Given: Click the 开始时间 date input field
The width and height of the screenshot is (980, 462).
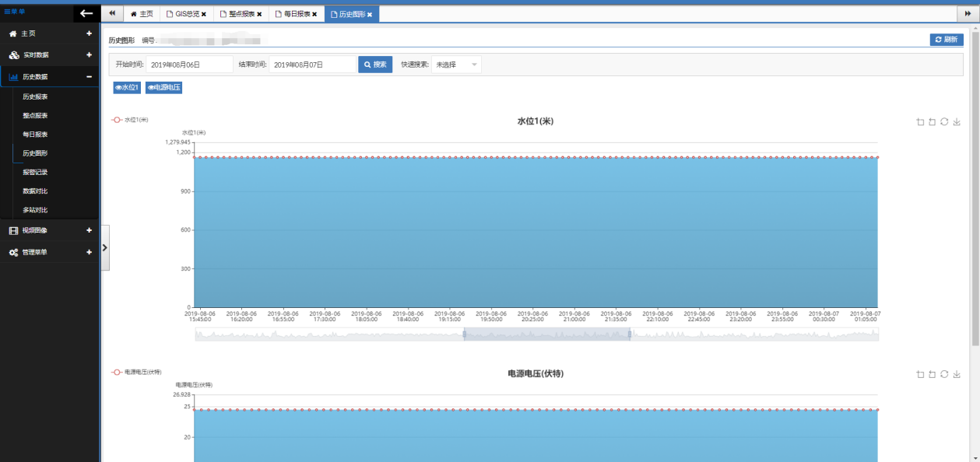Looking at the screenshot, I should coord(190,65).
